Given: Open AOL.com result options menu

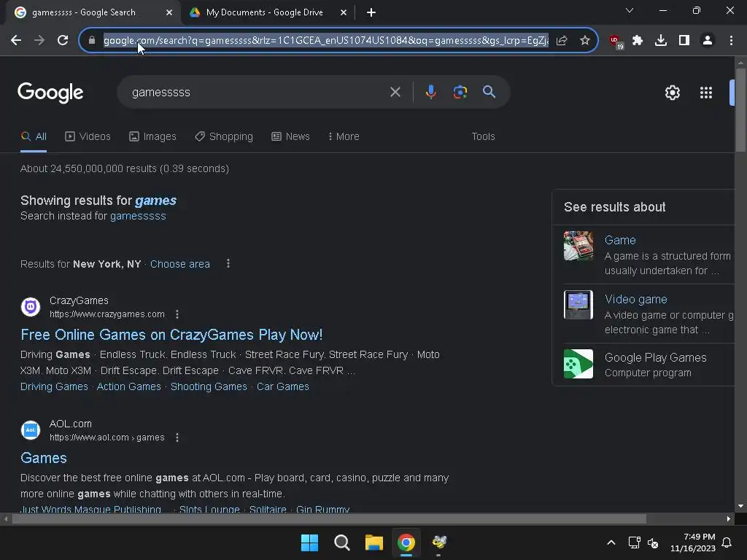Looking at the screenshot, I should point(177,437).
